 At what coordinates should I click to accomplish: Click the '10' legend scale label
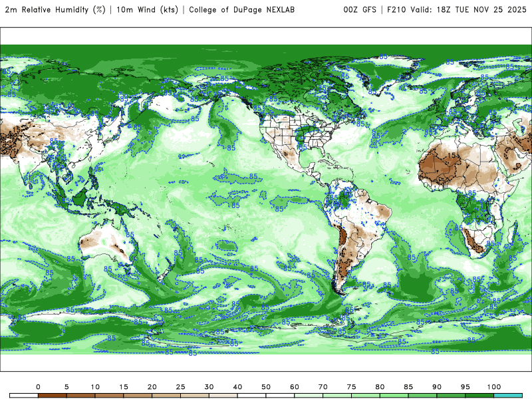[95, 387]
